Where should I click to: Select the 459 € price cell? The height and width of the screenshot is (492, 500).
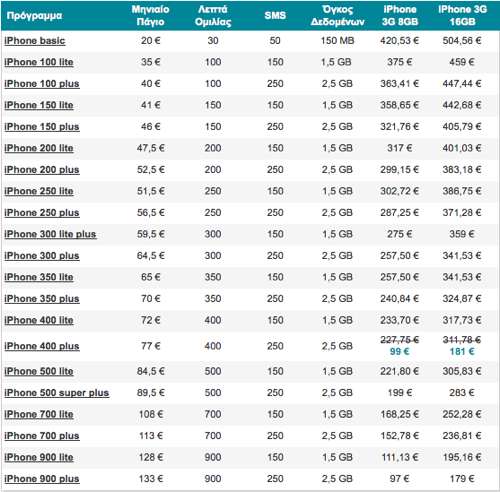462,62
